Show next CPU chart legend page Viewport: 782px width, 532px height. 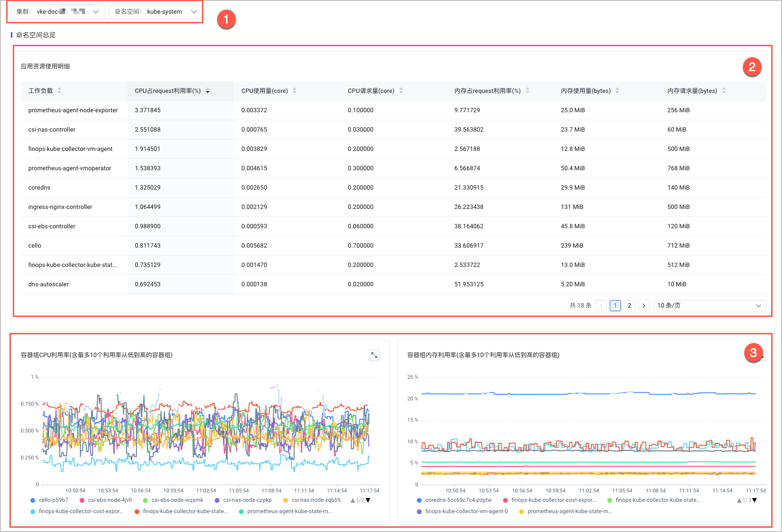368,500
